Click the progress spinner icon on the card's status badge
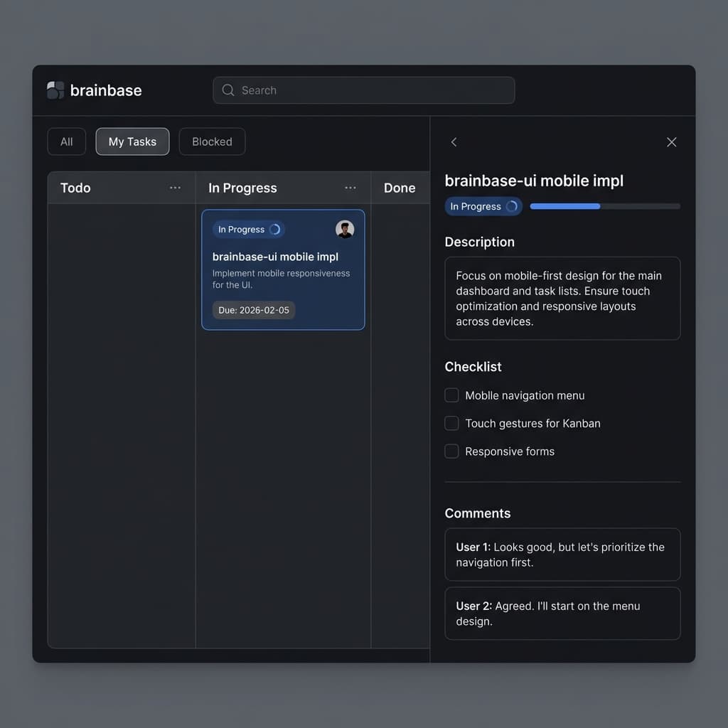Screen dimensions: 728x728 point(275,229)
